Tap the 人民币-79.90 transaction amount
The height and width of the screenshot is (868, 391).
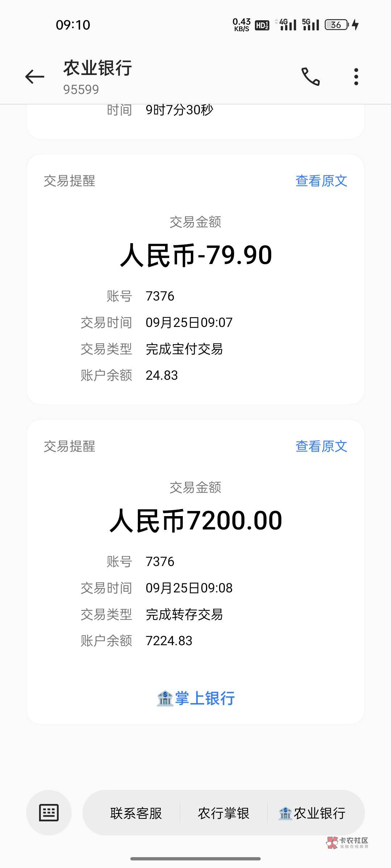click(195, 255)
